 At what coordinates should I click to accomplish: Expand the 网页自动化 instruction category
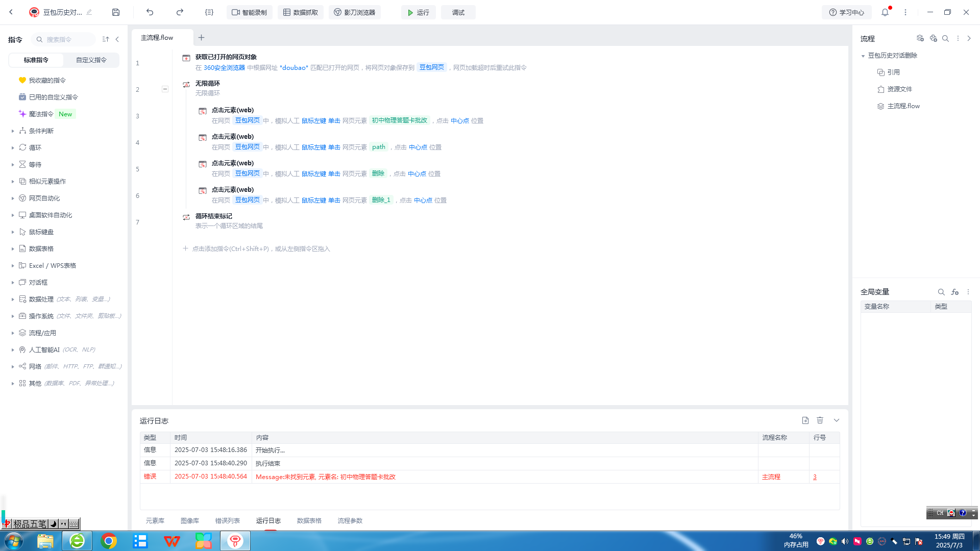click(13, 198)
